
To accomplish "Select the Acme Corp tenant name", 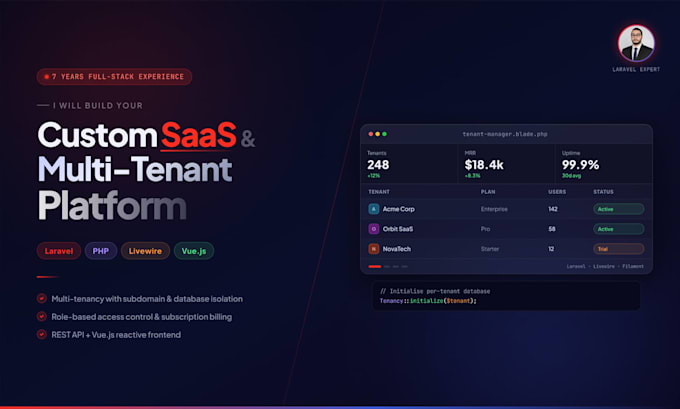I will point(399,209).
